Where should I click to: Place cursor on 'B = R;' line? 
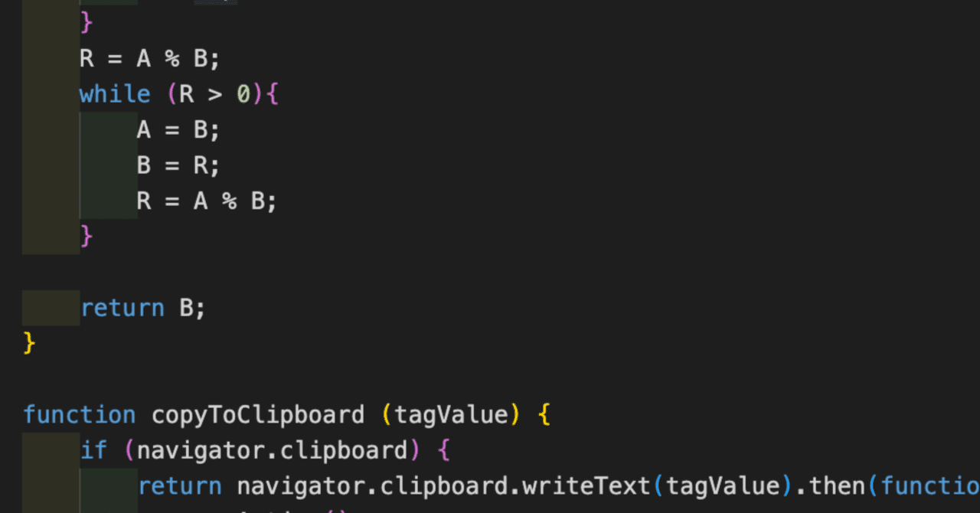[x=178, y=165]
